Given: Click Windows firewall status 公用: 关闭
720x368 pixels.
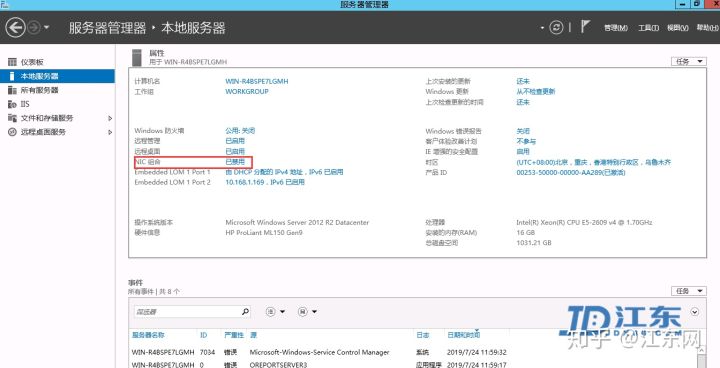Looking at the screenshot, I should pos(240,131).
